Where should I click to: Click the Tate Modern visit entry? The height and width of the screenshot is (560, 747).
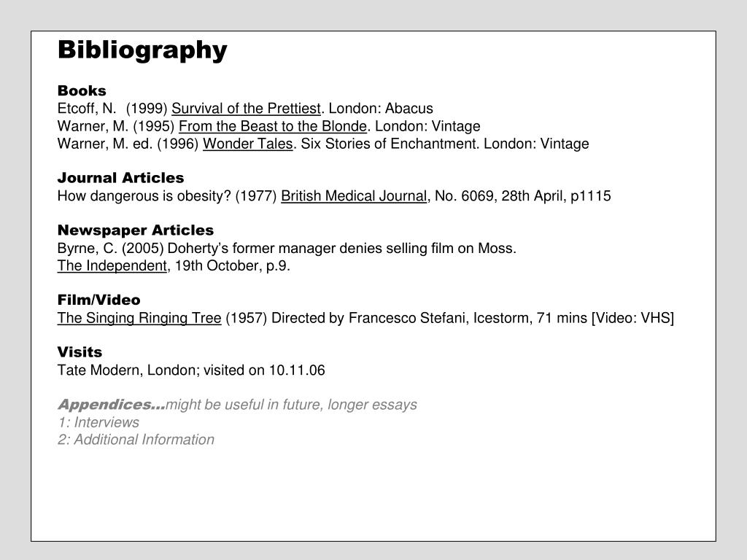click(191, 370)
